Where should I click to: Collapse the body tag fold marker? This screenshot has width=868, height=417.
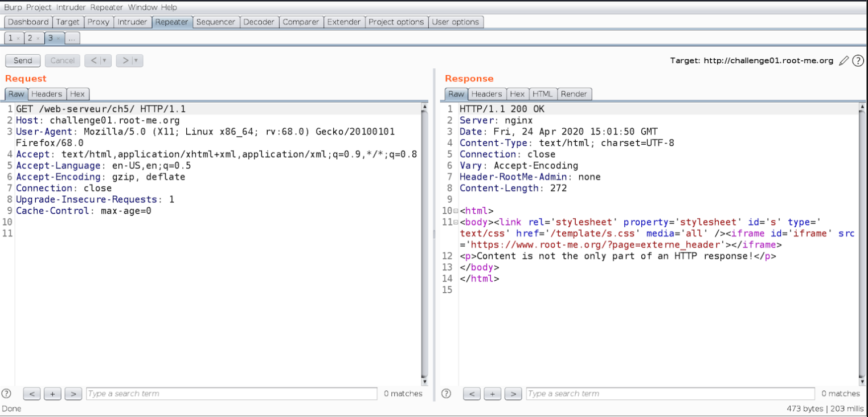tap(456, 223)
